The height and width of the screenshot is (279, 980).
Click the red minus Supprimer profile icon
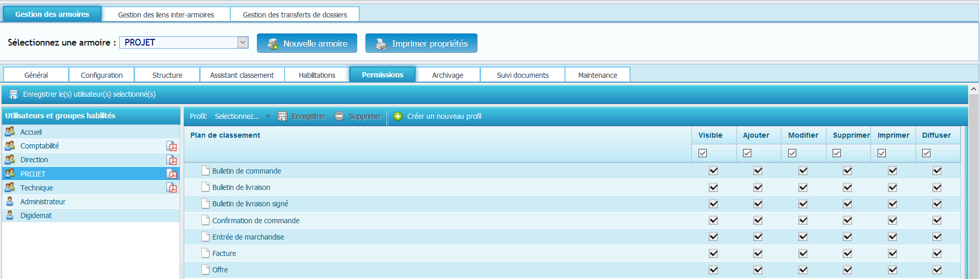tap(339, 116)
